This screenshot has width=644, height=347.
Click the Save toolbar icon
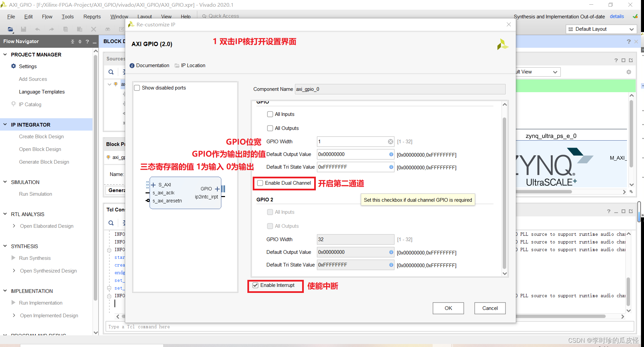pos(23,29)
